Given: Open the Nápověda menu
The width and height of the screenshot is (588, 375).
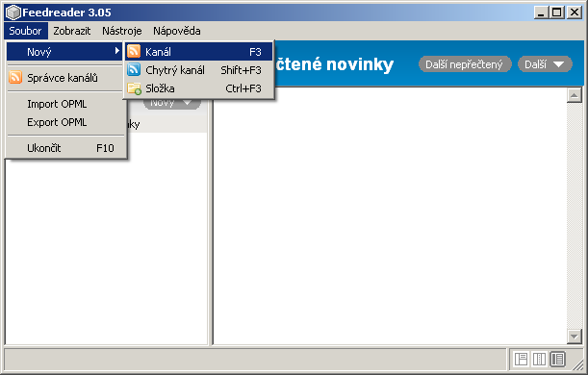Looking at the screenshot, I should click(x=177, y=31).
